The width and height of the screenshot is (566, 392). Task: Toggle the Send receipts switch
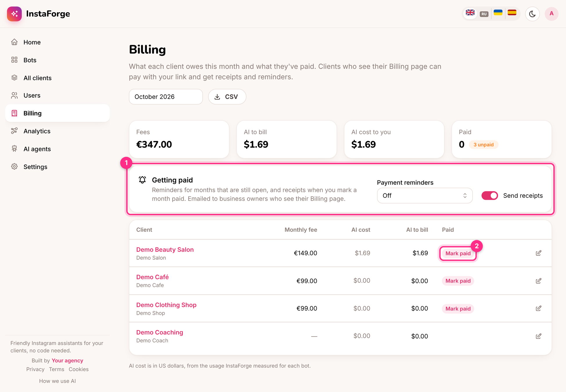pyautogui.click(x=489, y=196)
